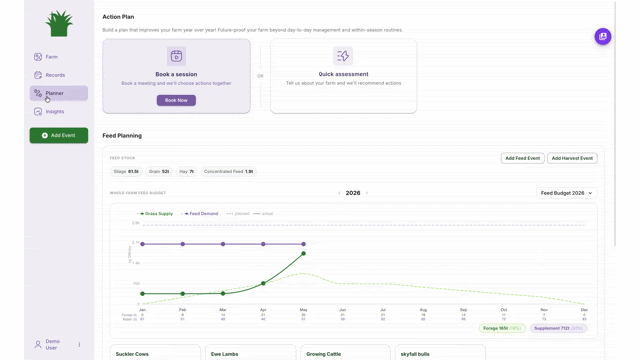Viewport: 640px width, 360px height.
Task: Click the Add Harvest Event button
Action: click(572, 158)
